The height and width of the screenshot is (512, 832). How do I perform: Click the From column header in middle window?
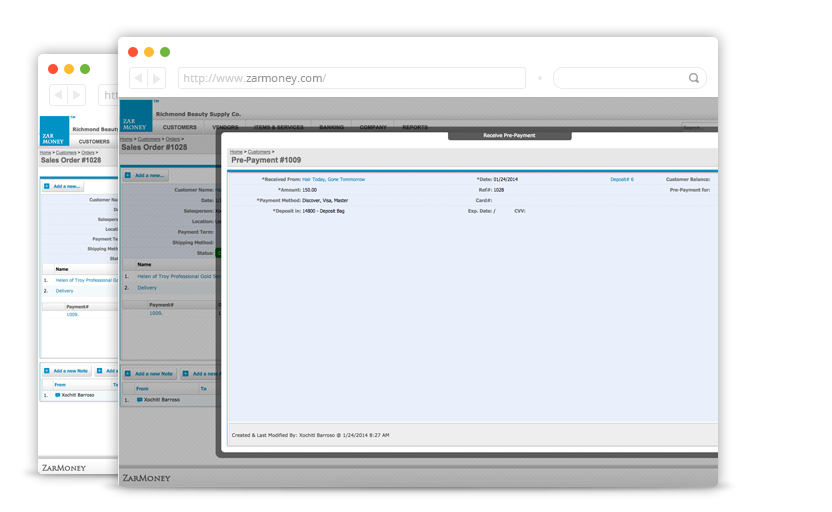(x=142, y=389)
